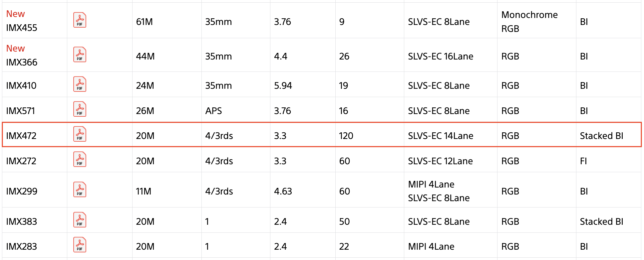Click the APS sensor size cell
This screenshot has height=260, width=644.
tap(213, 111)
